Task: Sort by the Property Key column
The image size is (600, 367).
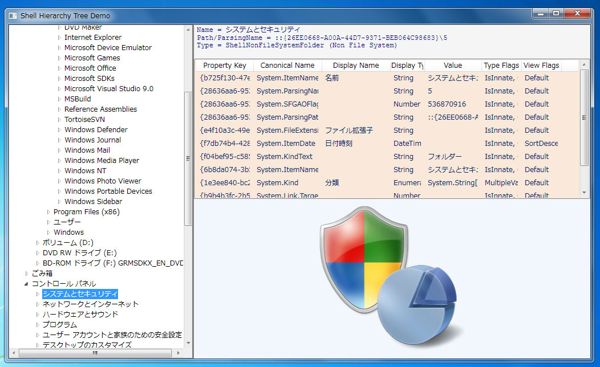Action: pyautogui.click(x=225, y=65)
